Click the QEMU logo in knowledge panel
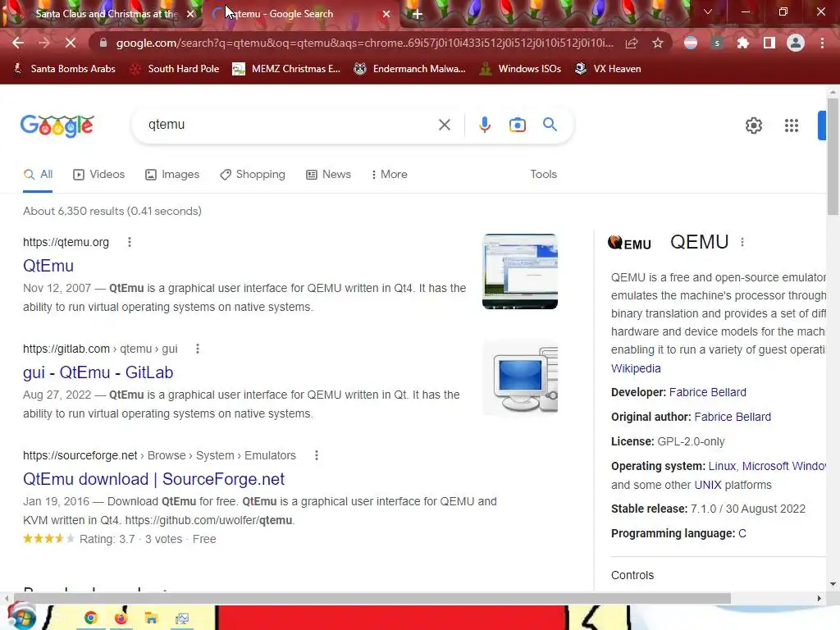The width and height of the screenshot is (840, 630). tap(629, 243)
